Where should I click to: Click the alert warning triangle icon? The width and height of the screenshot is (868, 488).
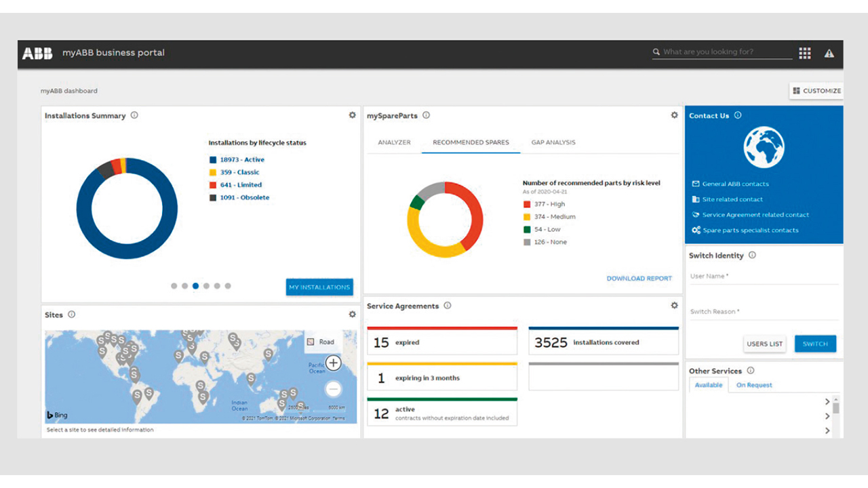tap(829, 54)
